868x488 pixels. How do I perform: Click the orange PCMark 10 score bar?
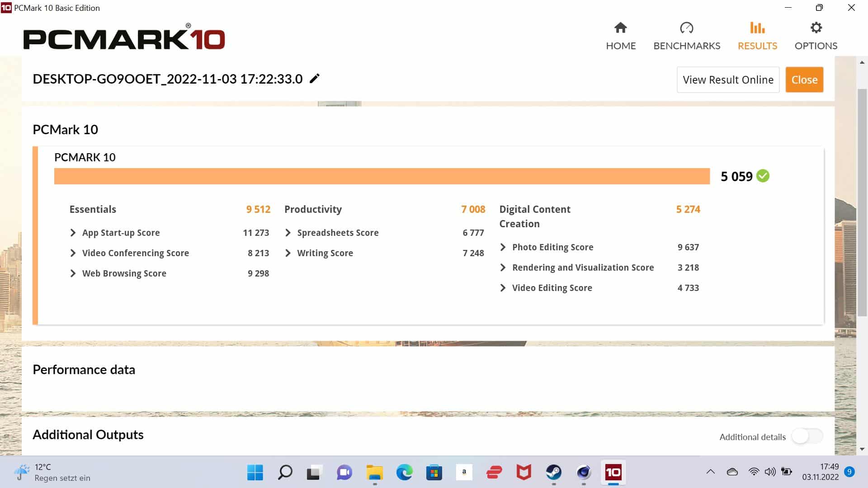pos(382,176)
